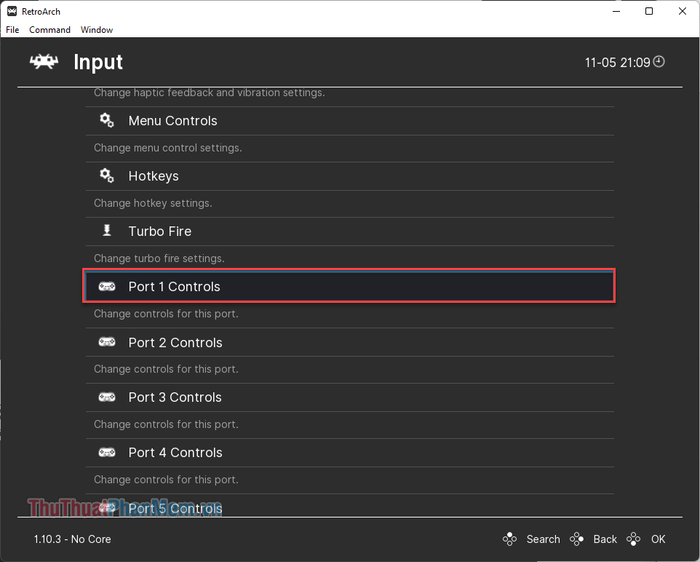Screen dimensions: 700x562
Task: Click the Search gamepad button icon
Action: coord(509,539)
